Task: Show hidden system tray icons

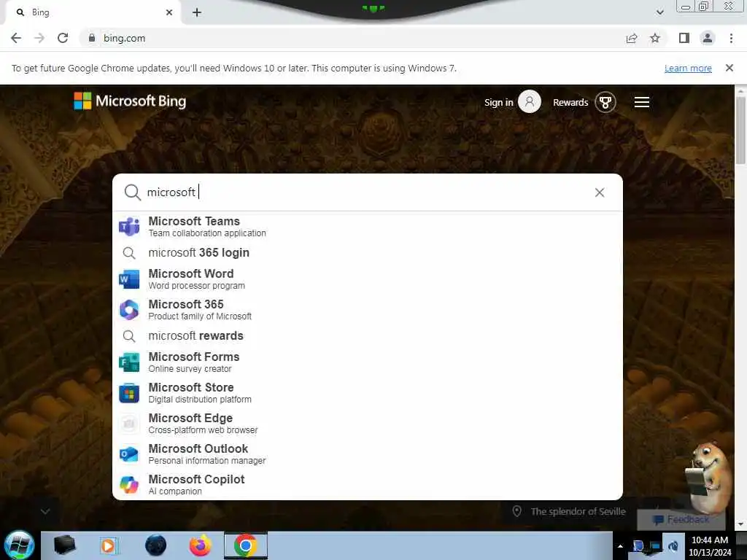Action: (620, 545)
